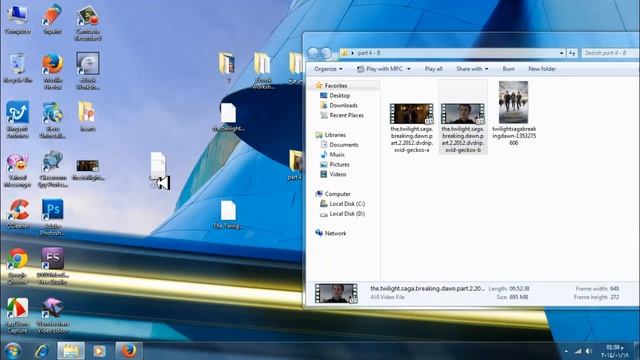Launch Internet Explorer from taskbar
This screenshot has width=640, height=360.
(42, 351)
